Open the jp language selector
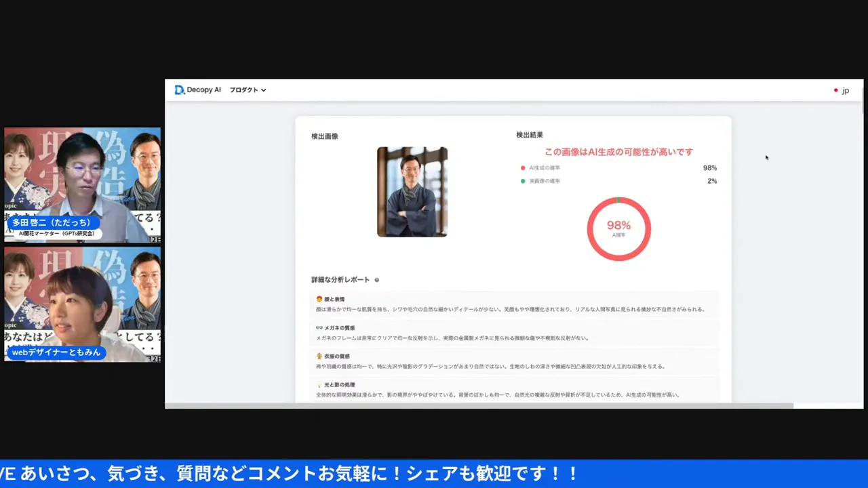868x488 pixels. pyautogui.click(x=842, y=90)
